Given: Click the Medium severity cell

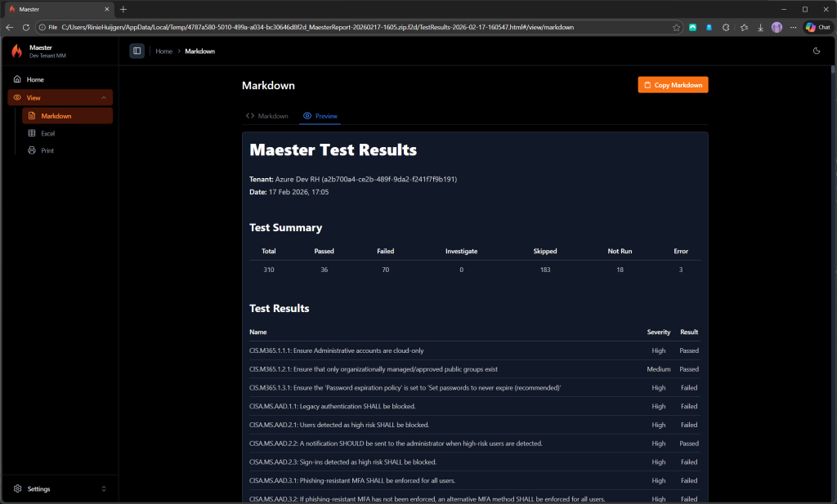Looking at the screenshot, I should click(x=658, y=369).
